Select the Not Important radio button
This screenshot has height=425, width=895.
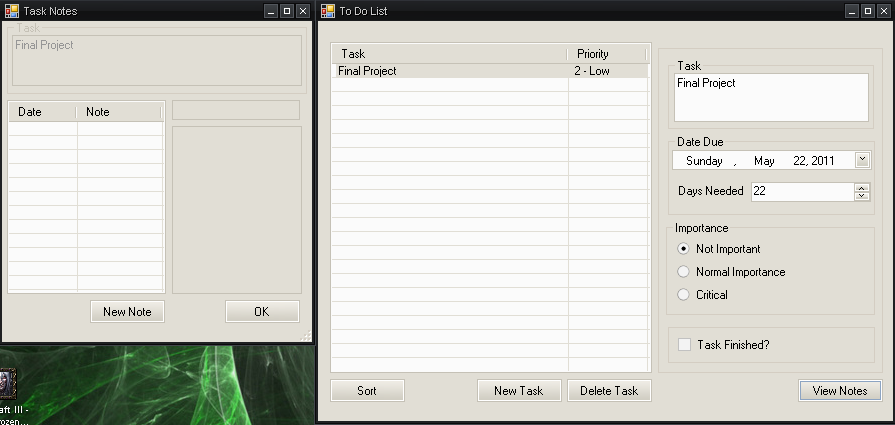[683, 249]
